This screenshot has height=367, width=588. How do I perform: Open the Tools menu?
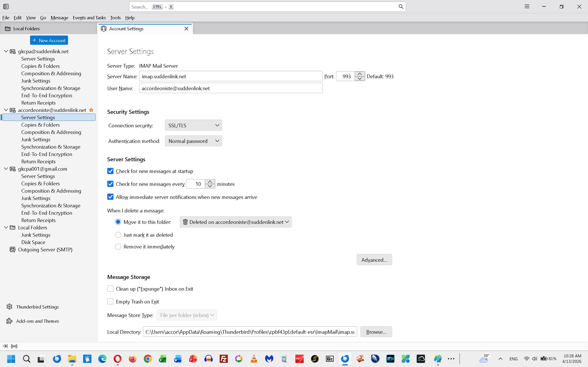(115, 18)
